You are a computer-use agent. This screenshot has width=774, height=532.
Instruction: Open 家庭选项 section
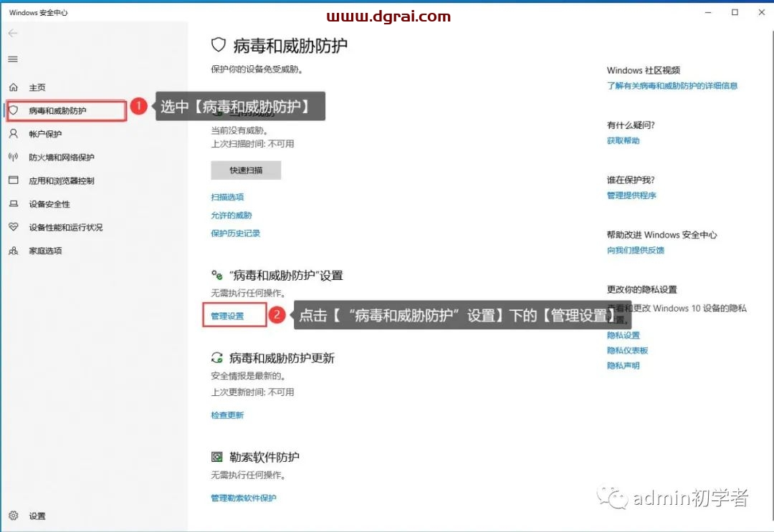click(x=45, y=251)
